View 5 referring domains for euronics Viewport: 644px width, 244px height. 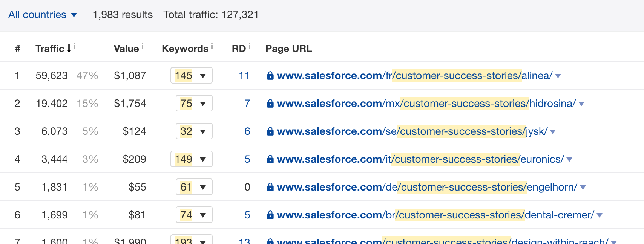pos(247,159)
